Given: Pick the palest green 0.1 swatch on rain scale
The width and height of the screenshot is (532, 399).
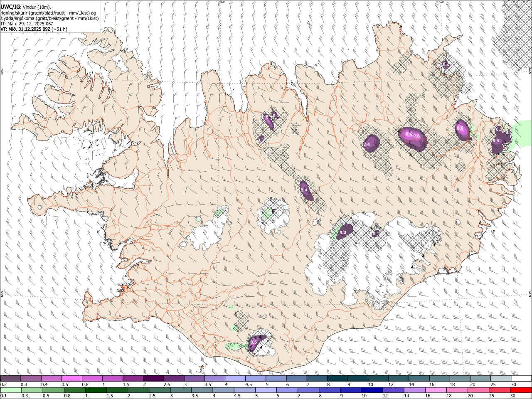Looking at the screenshot, I should click(10, 390).
